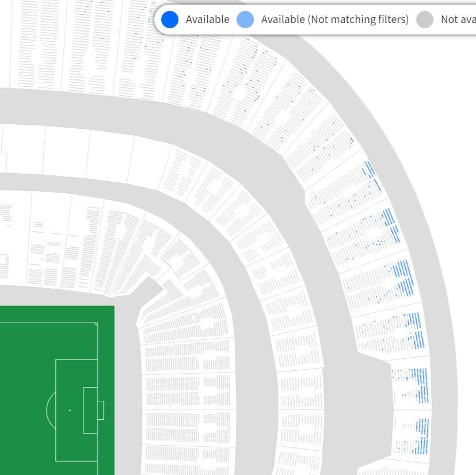476x475 pixels.
Task: Click the blue Available legend dot
Action: pyautogui.click(x=170, y=20)
